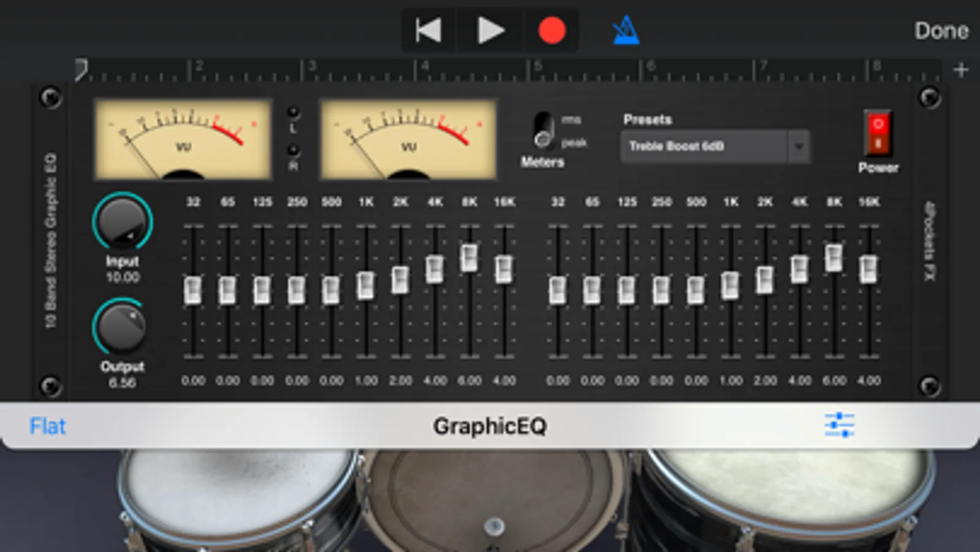Screen dimensions: 980x552
Task: Click right channel 1K slider handle
Action: (731, 285)
